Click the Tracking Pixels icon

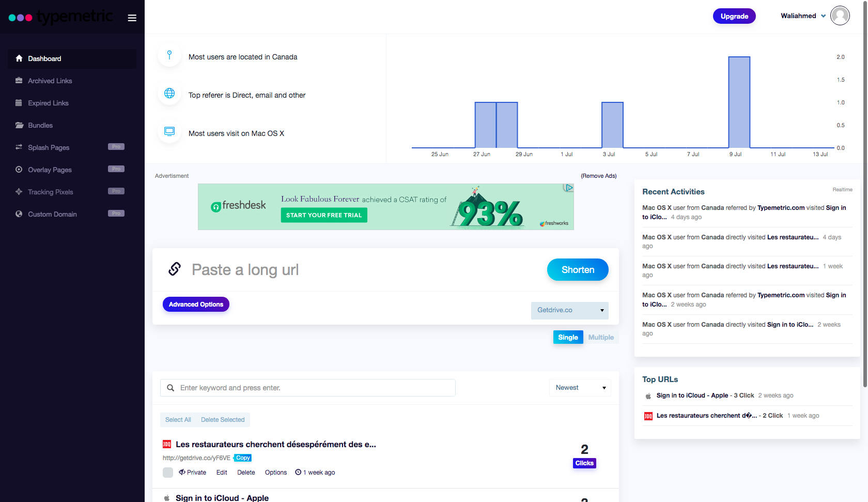(x=19, y=192)
